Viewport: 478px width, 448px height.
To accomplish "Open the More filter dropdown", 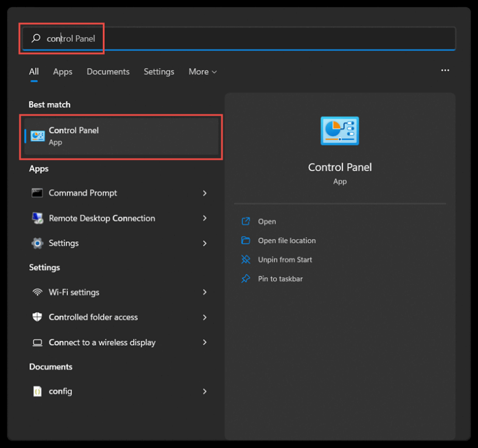I will pyautogui.click(x=203, y=72).
